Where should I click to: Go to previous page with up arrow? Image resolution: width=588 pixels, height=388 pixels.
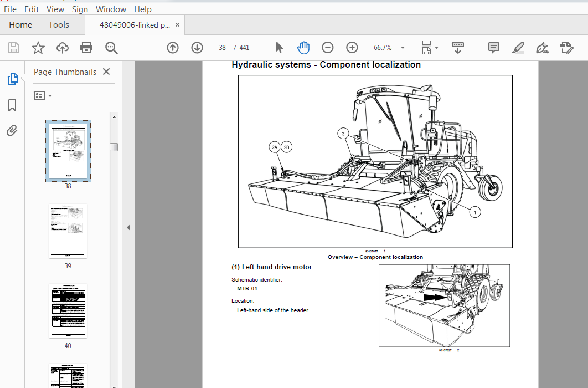tap(173, 48)
